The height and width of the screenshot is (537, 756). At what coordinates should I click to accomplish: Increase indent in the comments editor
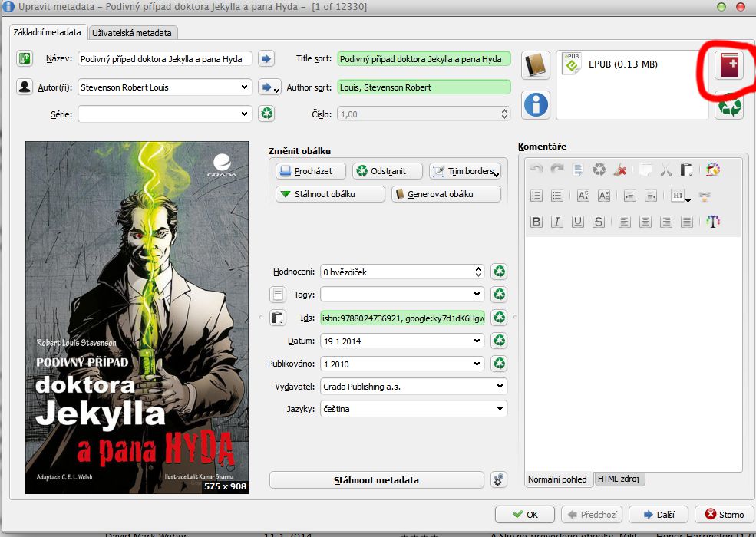[629, 196]
